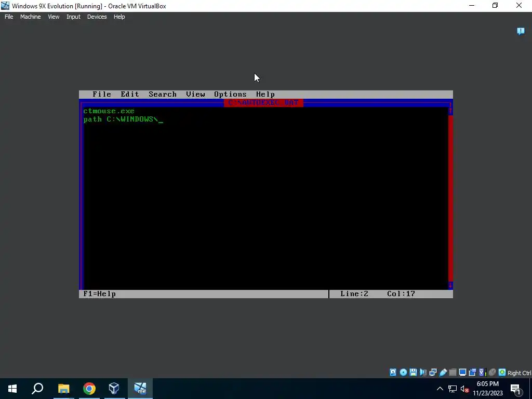Click the VirtualBox window title icon
This screenshot has width=532, height=399.
coord(5,6)
